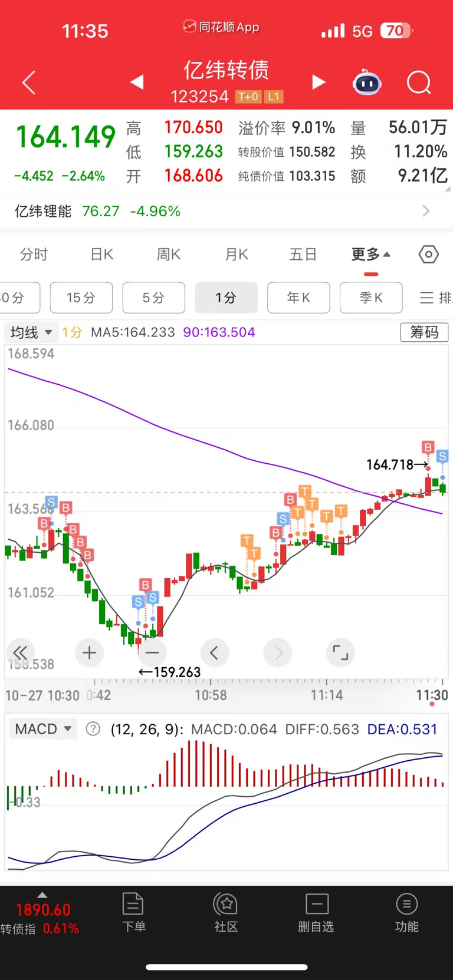Open 均线 indicator dropdown
The image size is (453, 980).
click(31, 332)
